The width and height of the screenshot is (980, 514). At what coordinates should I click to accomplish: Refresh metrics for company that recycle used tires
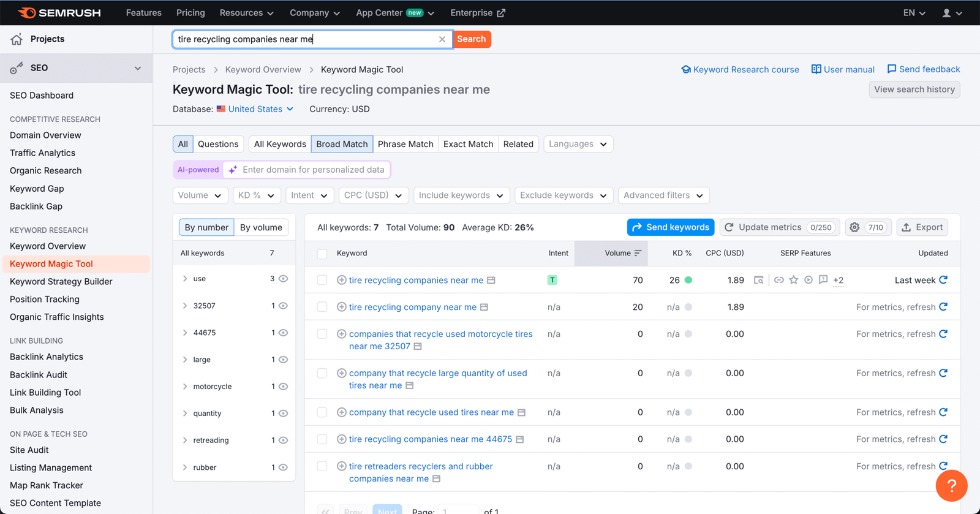click(943, 412)
